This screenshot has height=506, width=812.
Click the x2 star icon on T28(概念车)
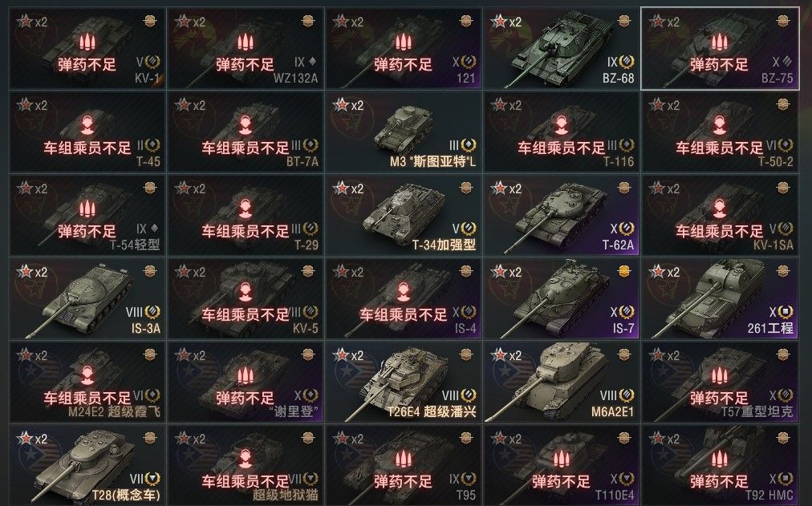tap(31, 439)
